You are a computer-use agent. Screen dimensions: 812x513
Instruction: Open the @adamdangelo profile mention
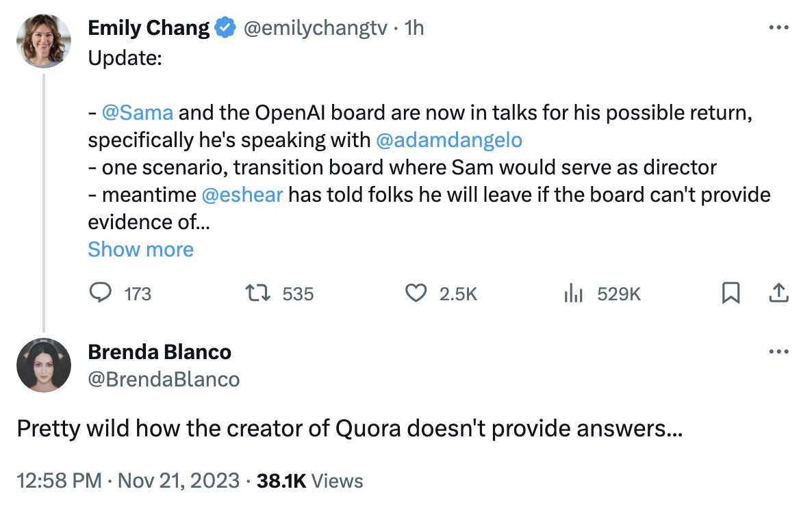[x=449, y=140]
